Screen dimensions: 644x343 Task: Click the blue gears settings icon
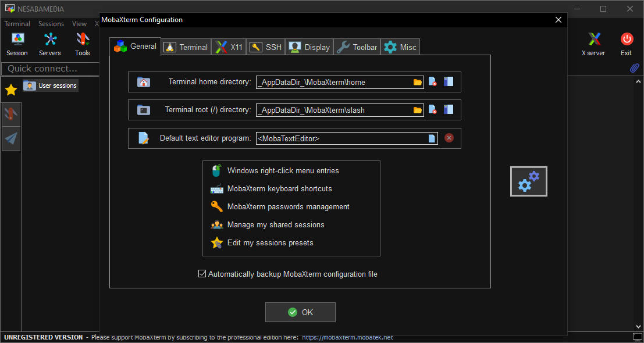point(528,181)
